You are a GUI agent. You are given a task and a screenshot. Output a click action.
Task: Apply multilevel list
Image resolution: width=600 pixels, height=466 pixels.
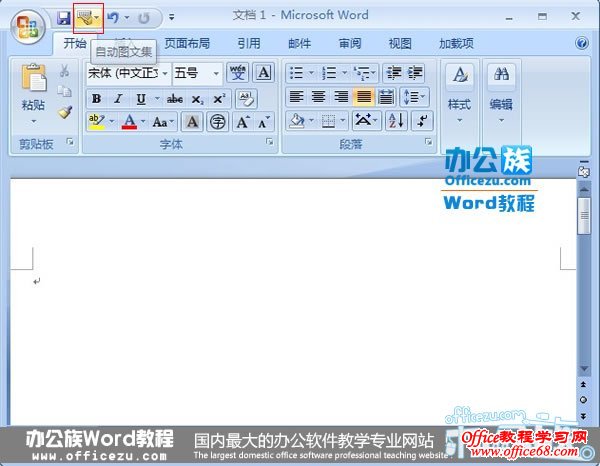[x=364, y=73]
